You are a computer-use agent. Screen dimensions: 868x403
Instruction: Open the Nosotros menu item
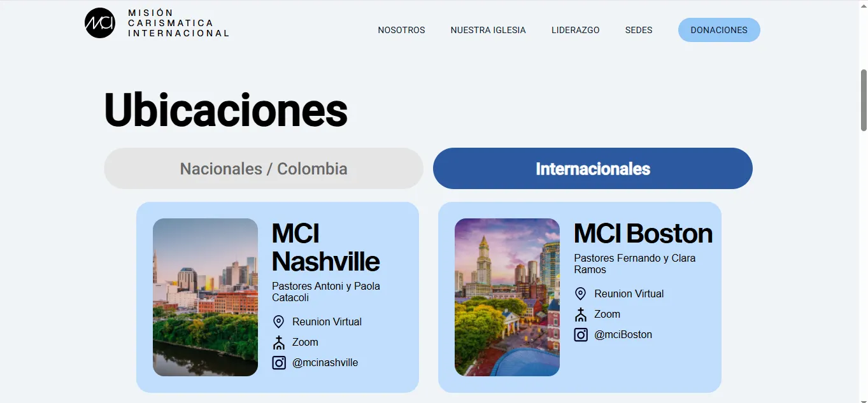[401, 30]
